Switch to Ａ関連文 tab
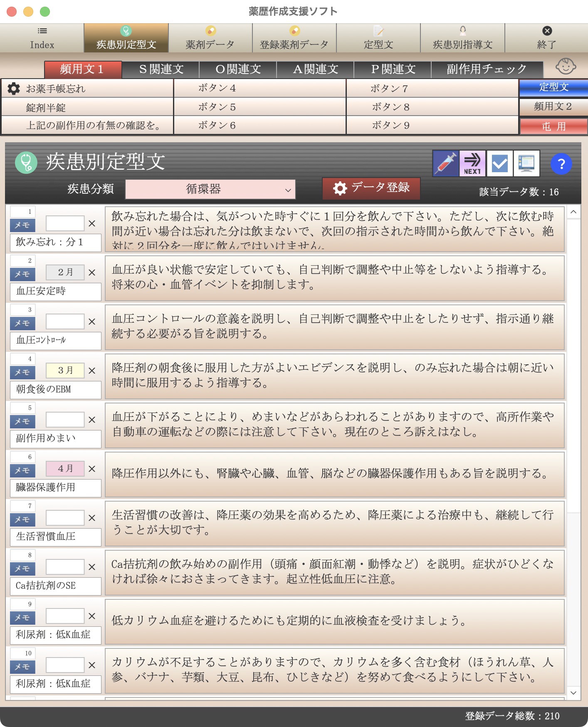The width and height of the screenshot is (588, 727). click(315, 69)
